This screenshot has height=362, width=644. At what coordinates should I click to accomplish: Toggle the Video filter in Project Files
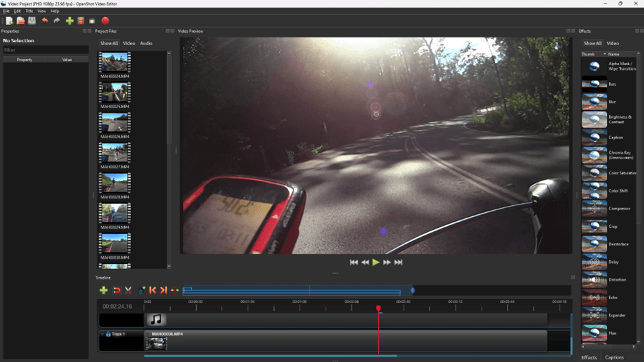129,43
